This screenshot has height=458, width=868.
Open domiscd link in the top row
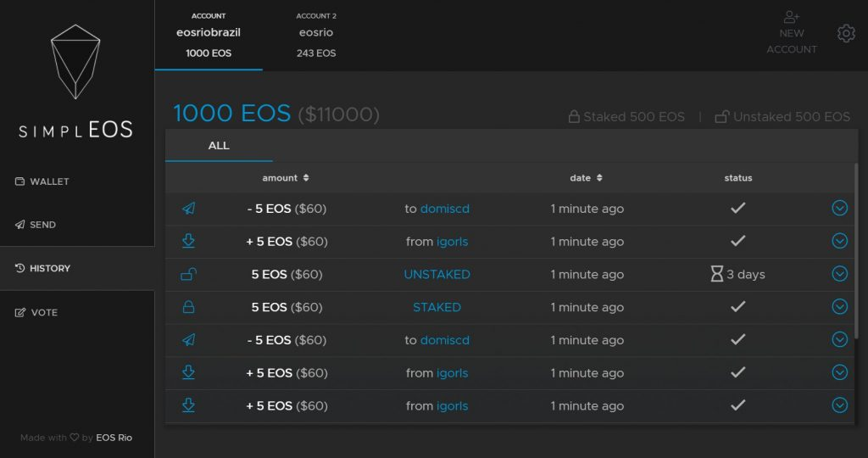tap(444, 209)
